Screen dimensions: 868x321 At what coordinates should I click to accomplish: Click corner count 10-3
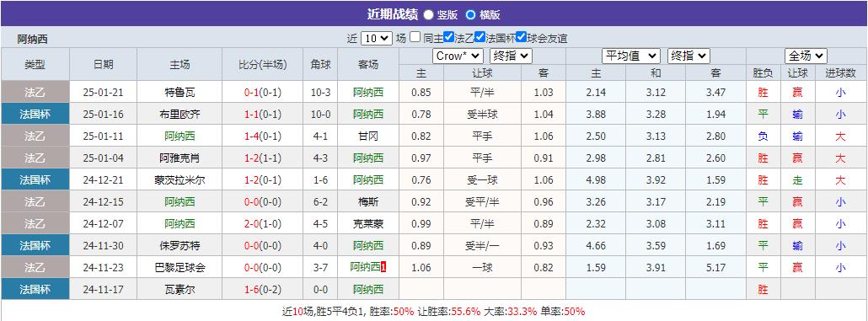point(320,93)
